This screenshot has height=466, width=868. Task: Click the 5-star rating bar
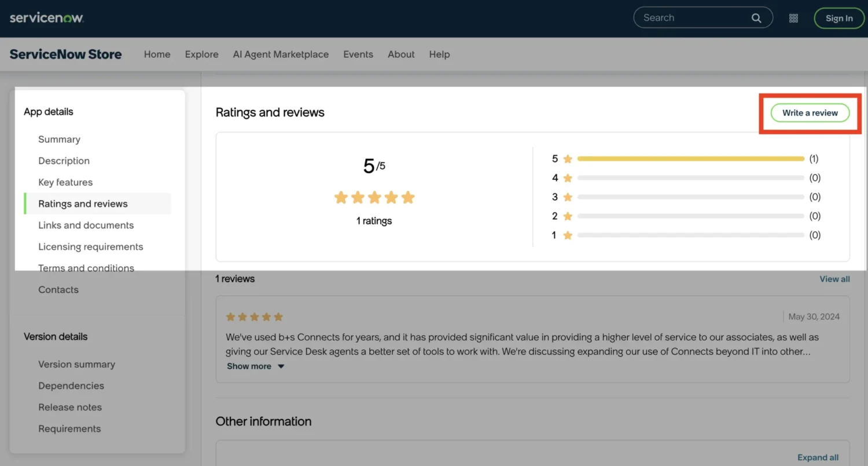point(690,158)
